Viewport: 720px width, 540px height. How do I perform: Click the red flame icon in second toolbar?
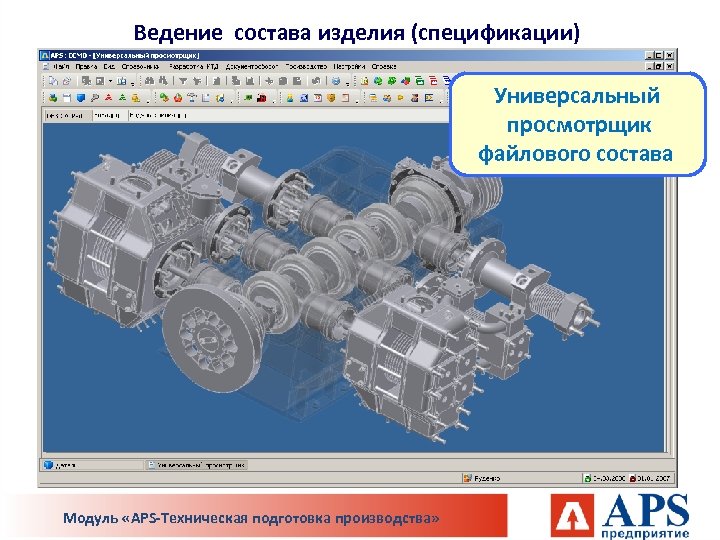tap(178, 98)
